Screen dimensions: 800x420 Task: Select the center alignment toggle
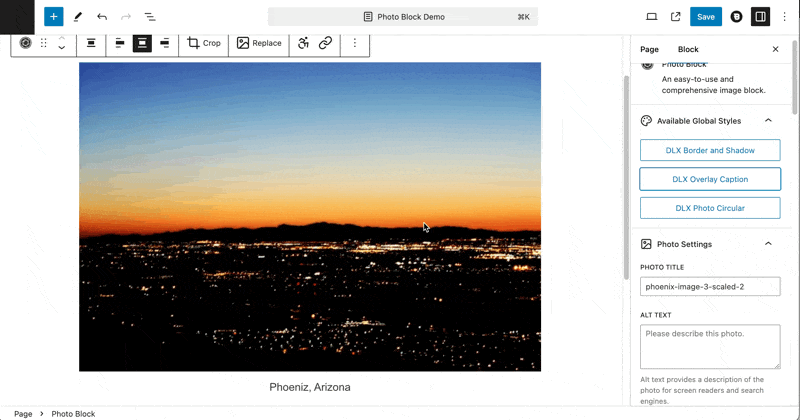142,43
